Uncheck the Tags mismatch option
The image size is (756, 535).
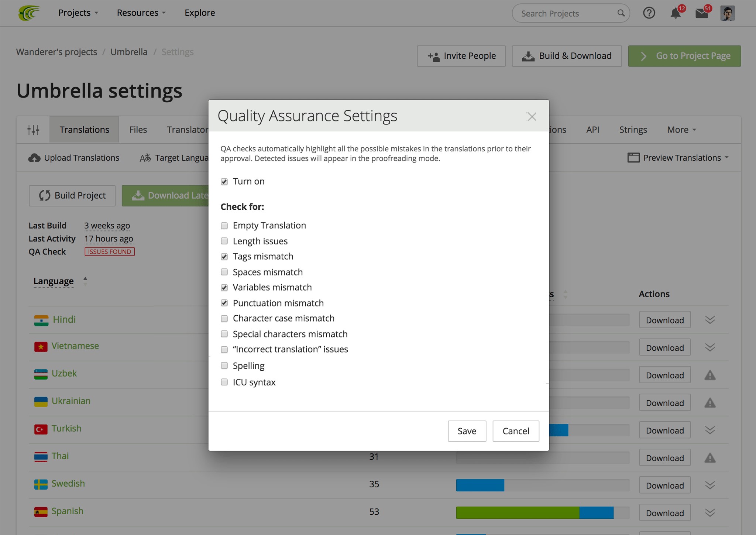pyautogui.click(x=224, y=257)
